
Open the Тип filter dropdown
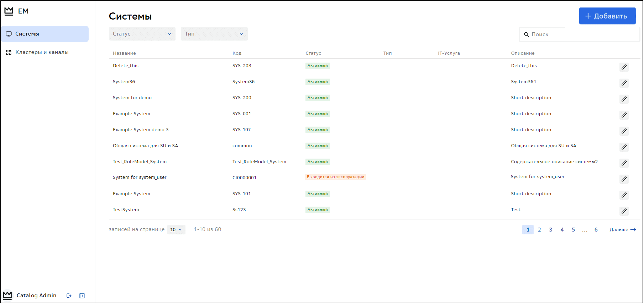pos(214,34)
